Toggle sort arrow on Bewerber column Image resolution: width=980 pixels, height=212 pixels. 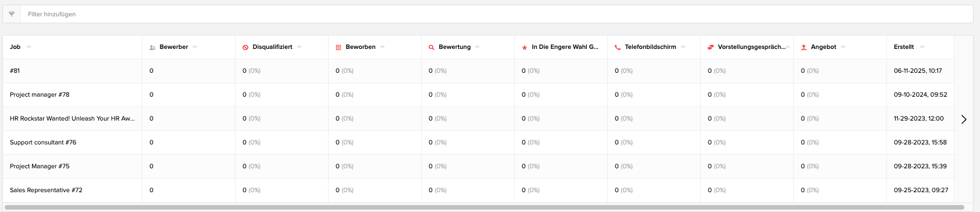coord(195,47)
